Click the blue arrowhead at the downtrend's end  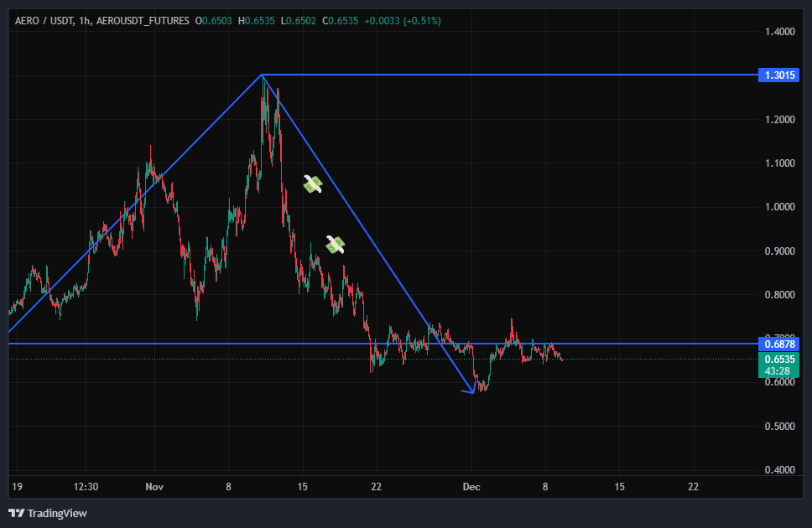click(x=470, y=389)
